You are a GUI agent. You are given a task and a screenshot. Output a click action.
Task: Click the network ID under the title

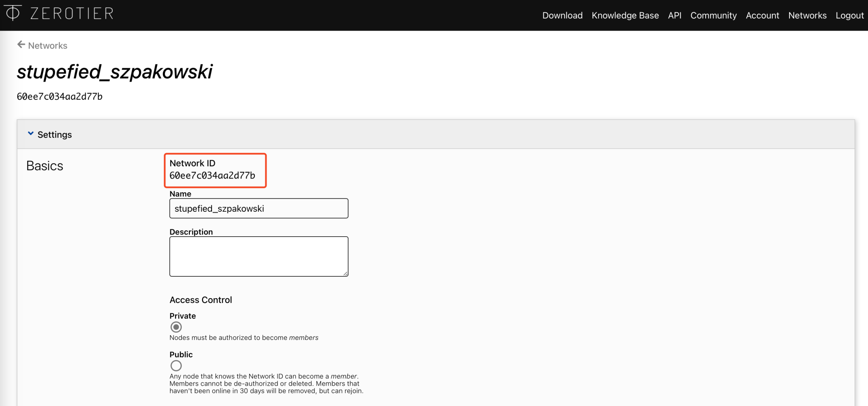click(60, 97)
